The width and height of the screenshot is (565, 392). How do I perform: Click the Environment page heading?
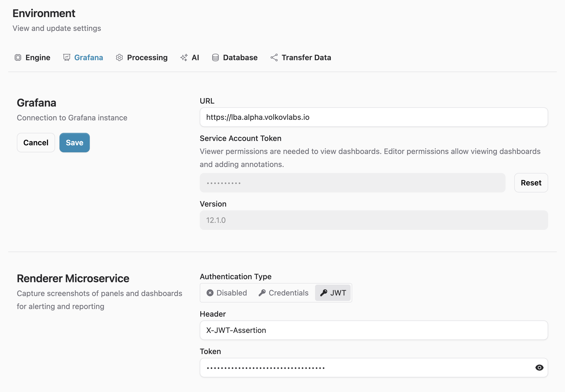[x=44, y=13]
